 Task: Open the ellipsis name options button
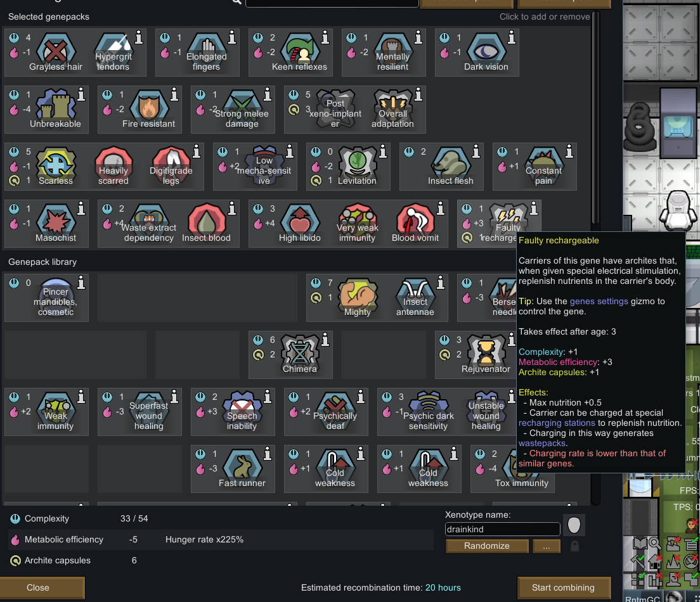coord(547,546)
